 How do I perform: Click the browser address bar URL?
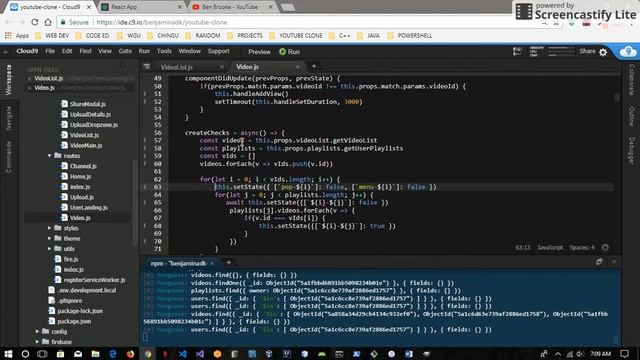tap(162, 22)
